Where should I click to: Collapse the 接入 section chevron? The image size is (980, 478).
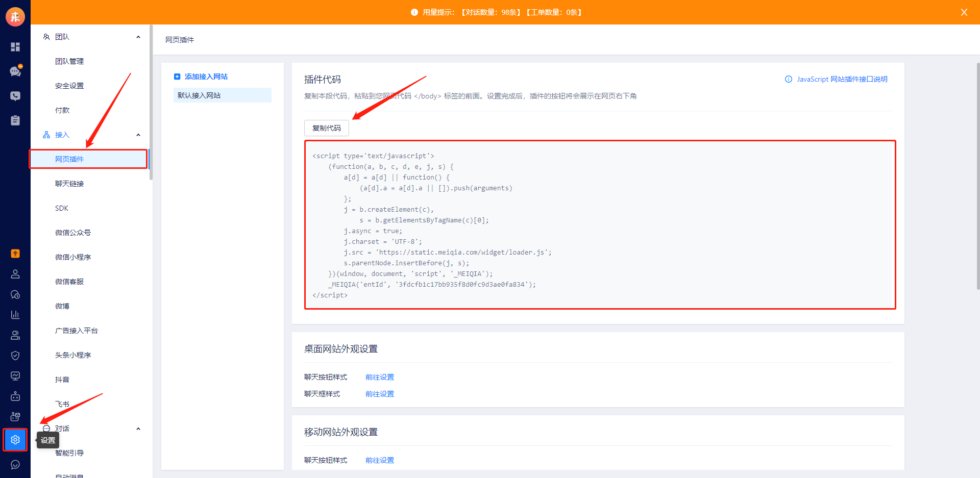(138, 135)
